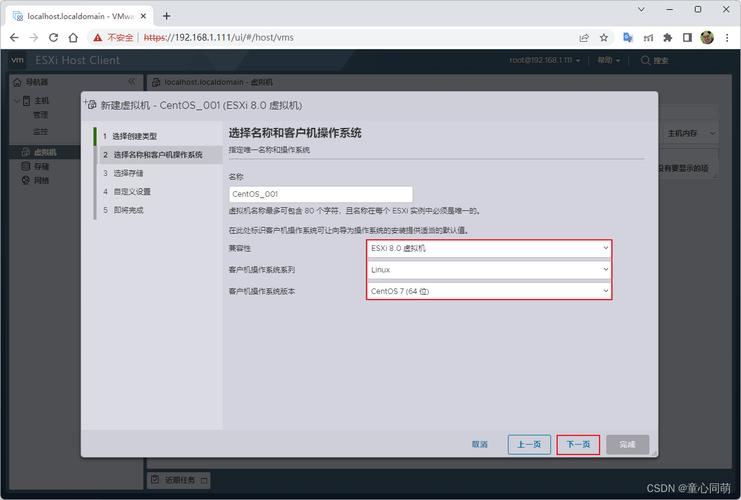Screen dimensions: 741x500
Task: Open the root@192.168.1.111 user dropdown
Action: (544, 60)
